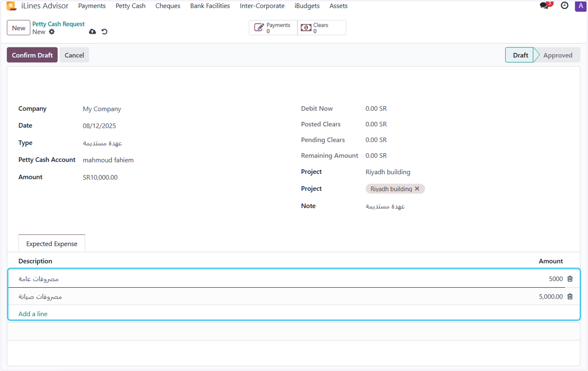
Task: Click the 5,000.00 amount cell
Action: click(551, 297)
